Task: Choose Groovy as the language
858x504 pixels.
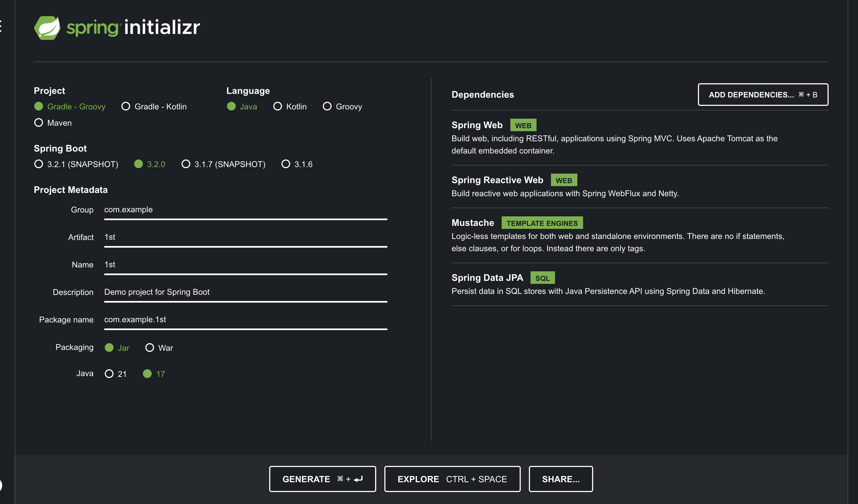Action: (342, 106)
